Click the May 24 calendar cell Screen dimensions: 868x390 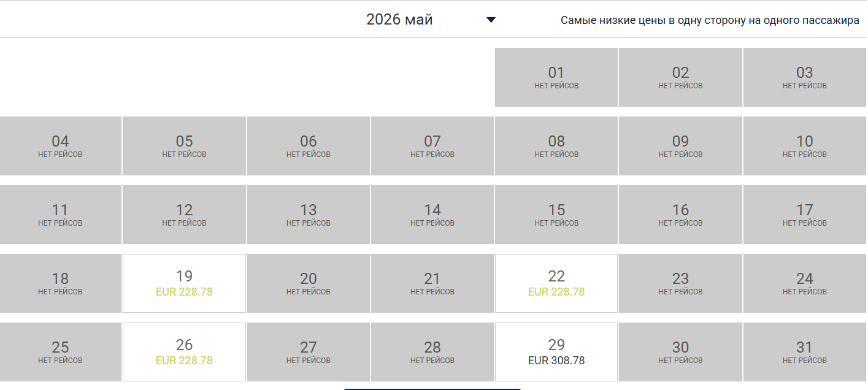[x=805, y=283]
